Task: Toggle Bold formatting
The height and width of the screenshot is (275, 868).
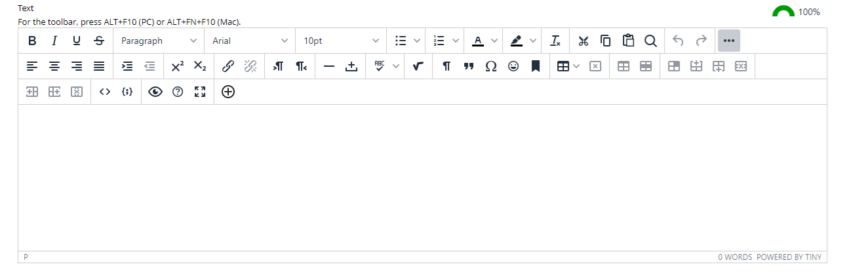Action: click(x=32, y=41)
